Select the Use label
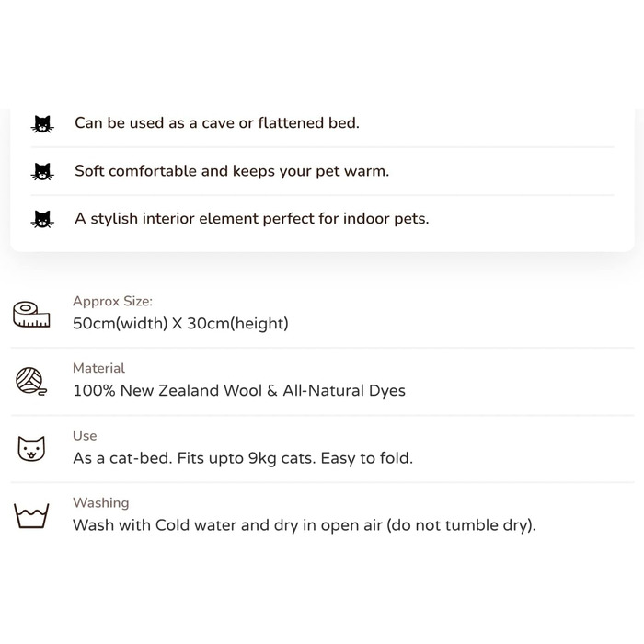 pos(85,435)
